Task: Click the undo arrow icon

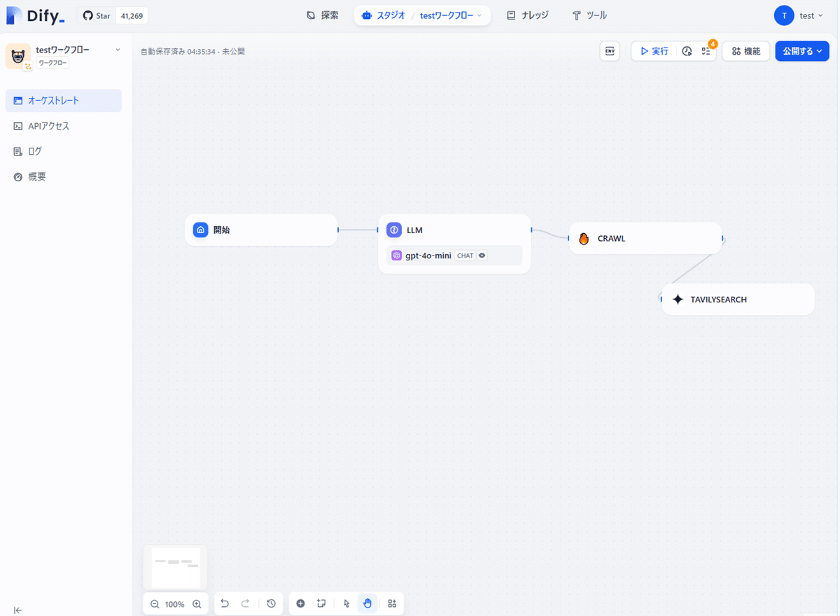Action: [x=224, y=603]
